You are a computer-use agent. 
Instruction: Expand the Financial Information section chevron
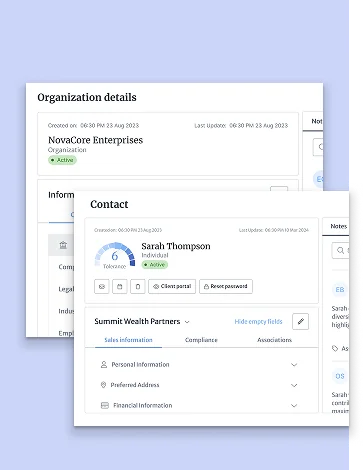[x=294, y=406]
